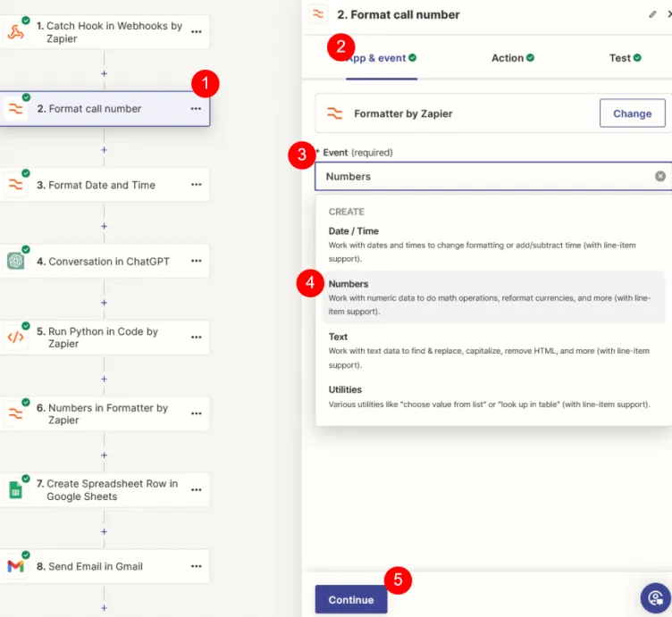The width and height of the screenshot is (672, 617).
Task: Select the Text event option
Action: (493, 350)
